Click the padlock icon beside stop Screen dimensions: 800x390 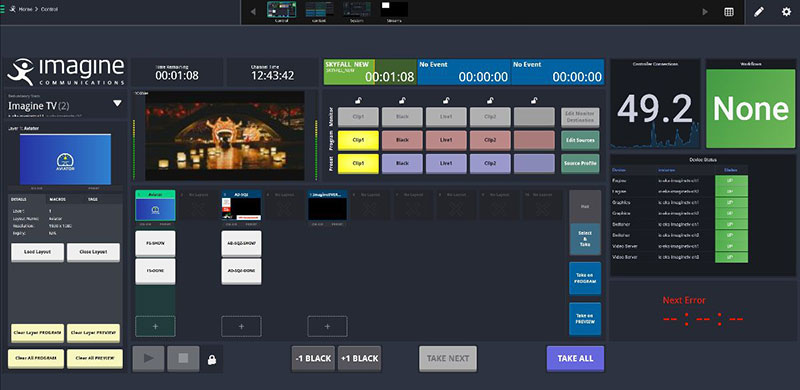pyautogui.click(x=212, y=360)
